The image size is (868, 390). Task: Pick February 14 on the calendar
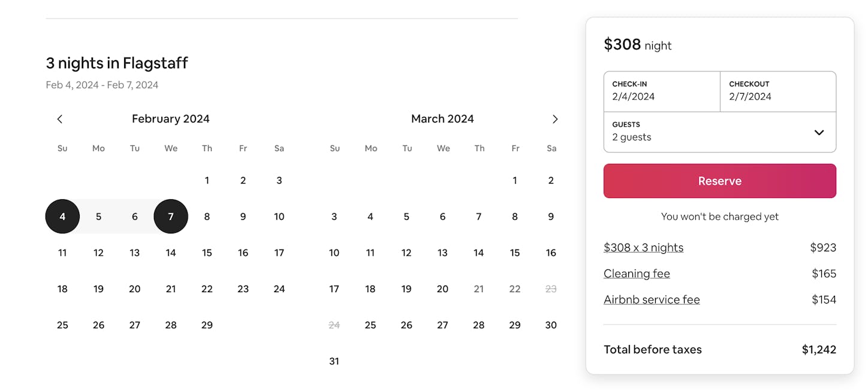[171, 253]
